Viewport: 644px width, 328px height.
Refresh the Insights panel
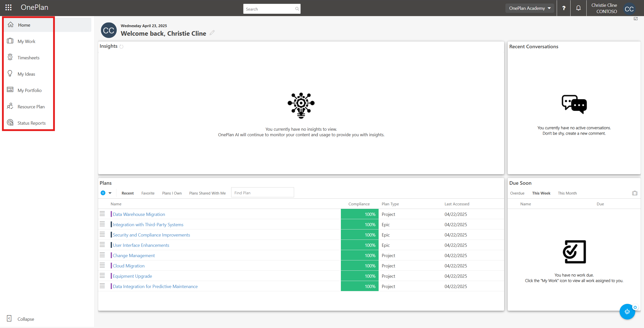[x=121, y=46]
